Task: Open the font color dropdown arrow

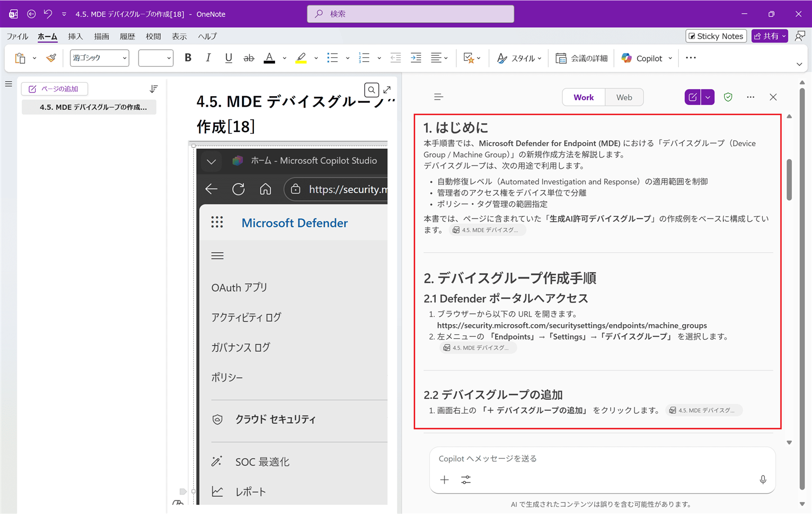Action: [284, 58]
